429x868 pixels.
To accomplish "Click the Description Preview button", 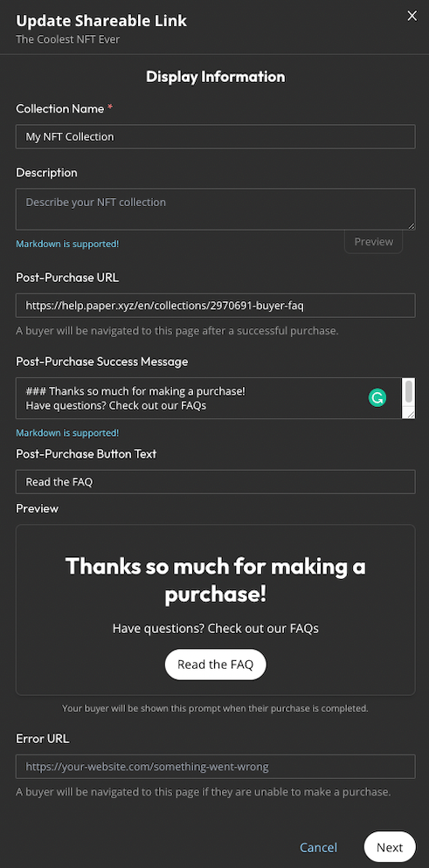I will click(374, 242).
